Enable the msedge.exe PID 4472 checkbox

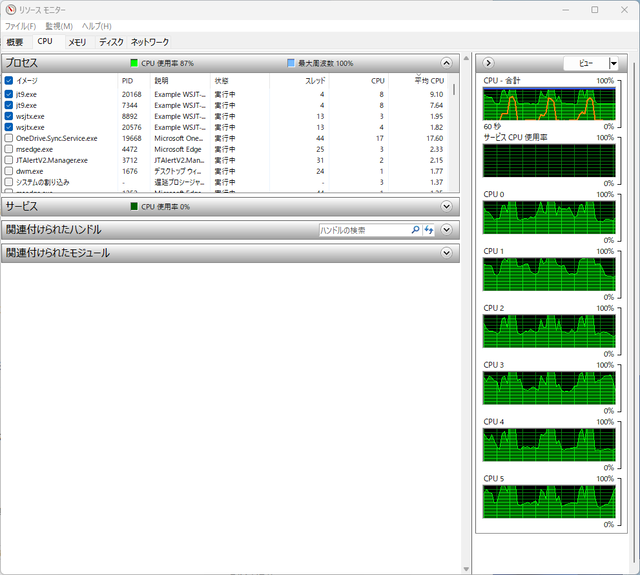[9, 149]
